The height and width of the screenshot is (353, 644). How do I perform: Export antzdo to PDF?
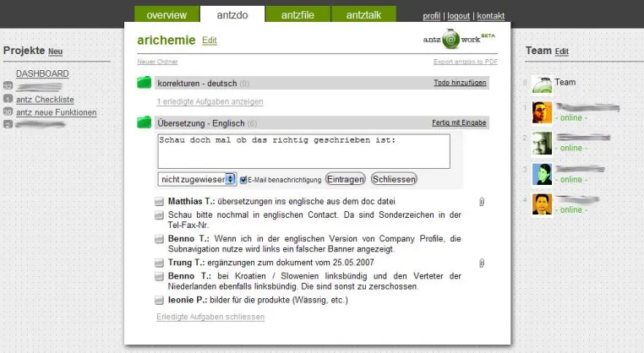pos(466,62)
